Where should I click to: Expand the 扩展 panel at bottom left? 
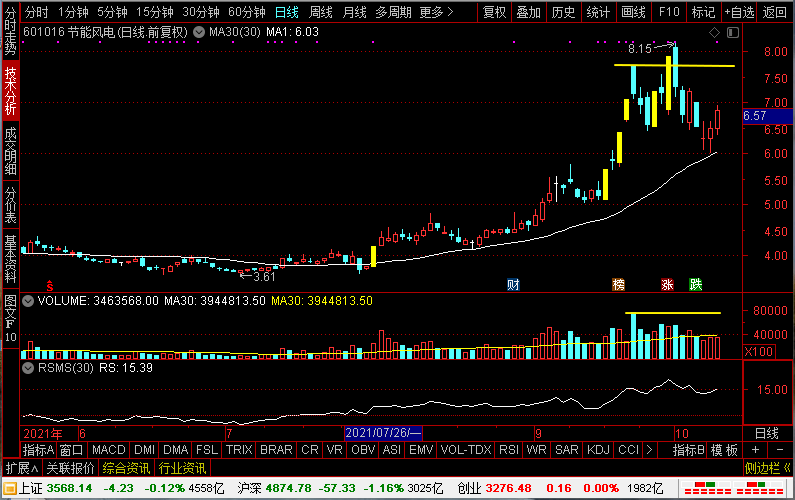pos(18,468)
